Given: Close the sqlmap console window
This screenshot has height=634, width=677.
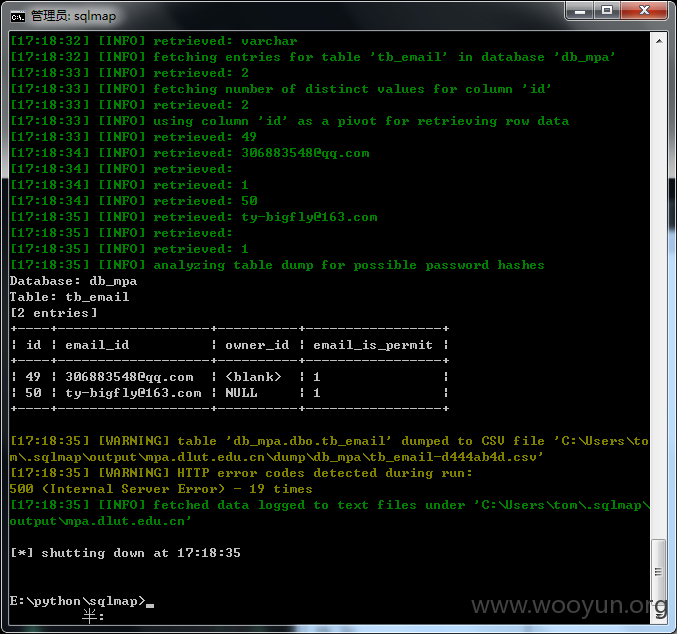Looking at the screenshot, I should [x=644, y=11].
